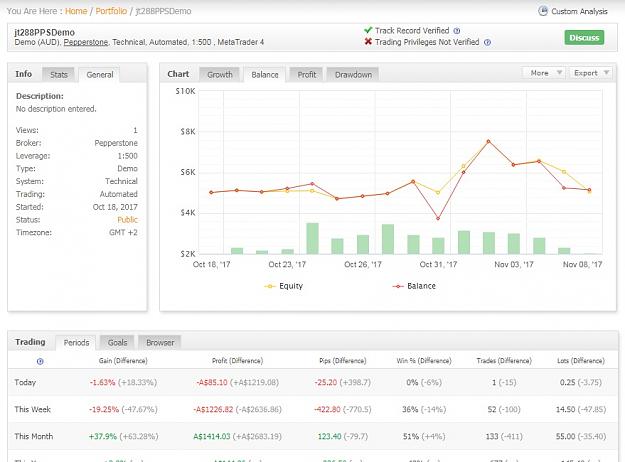Open the Export dropdown menu
Viewport: 625px width, 462px height.
coord(591,73)
